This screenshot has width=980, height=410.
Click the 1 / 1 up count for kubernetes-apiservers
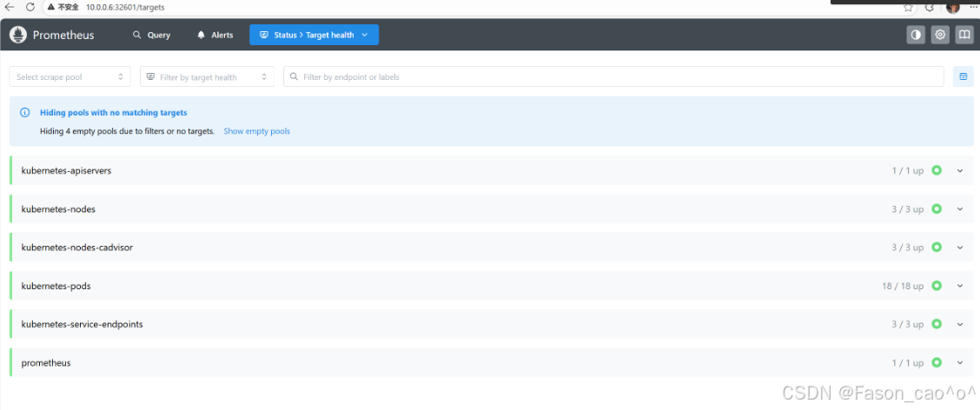click(908, 170)
